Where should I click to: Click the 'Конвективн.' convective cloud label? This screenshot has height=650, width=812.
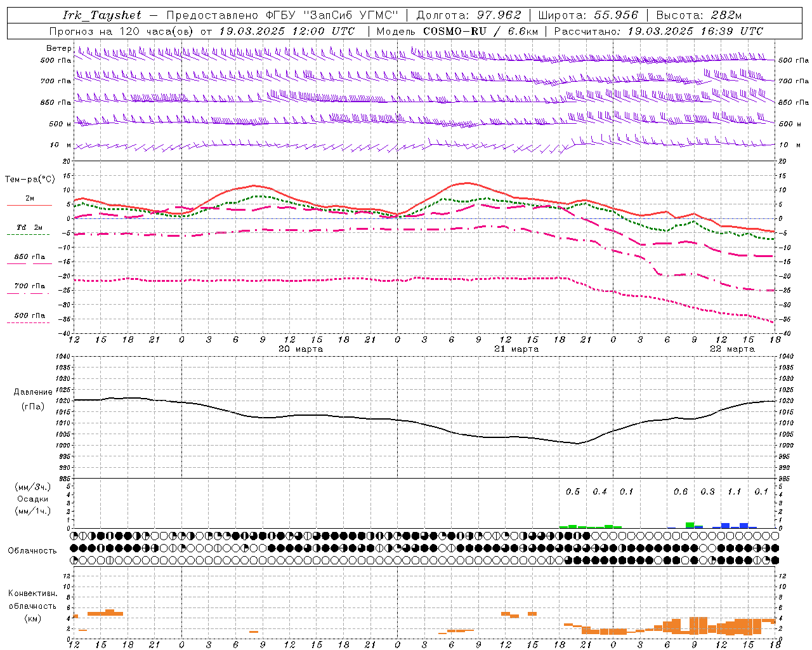pos(32,594)
